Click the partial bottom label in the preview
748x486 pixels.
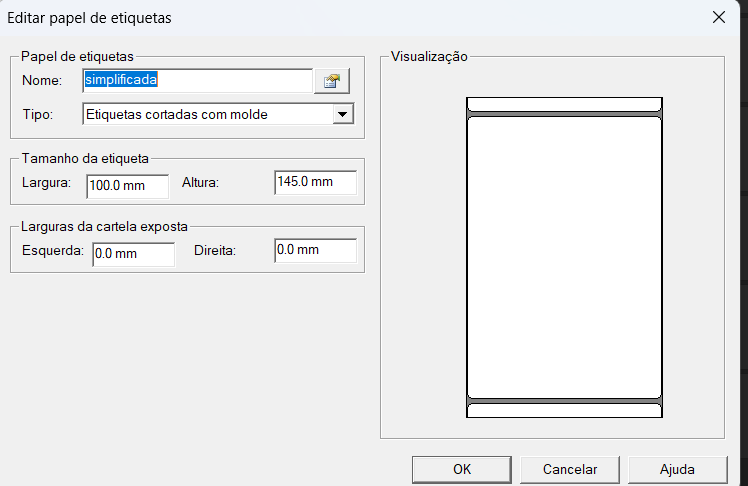[564, 410]
